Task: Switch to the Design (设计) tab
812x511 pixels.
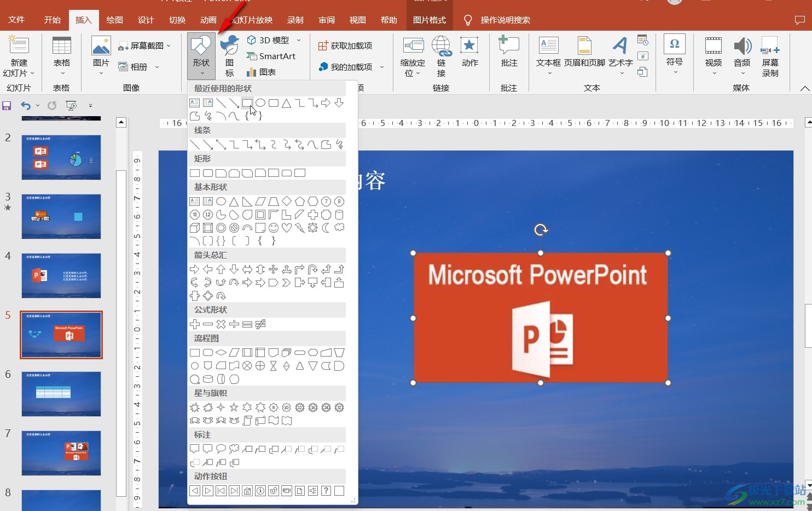Action: 146,20
